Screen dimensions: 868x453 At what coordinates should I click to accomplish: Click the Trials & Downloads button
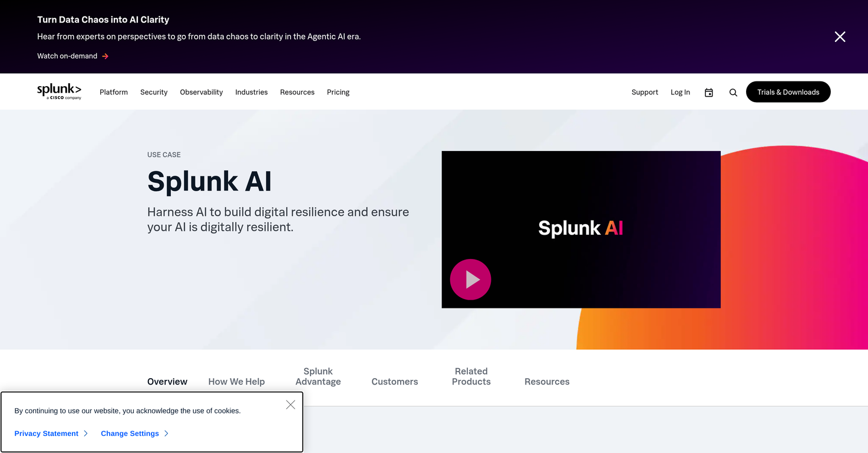coord(788,92)
